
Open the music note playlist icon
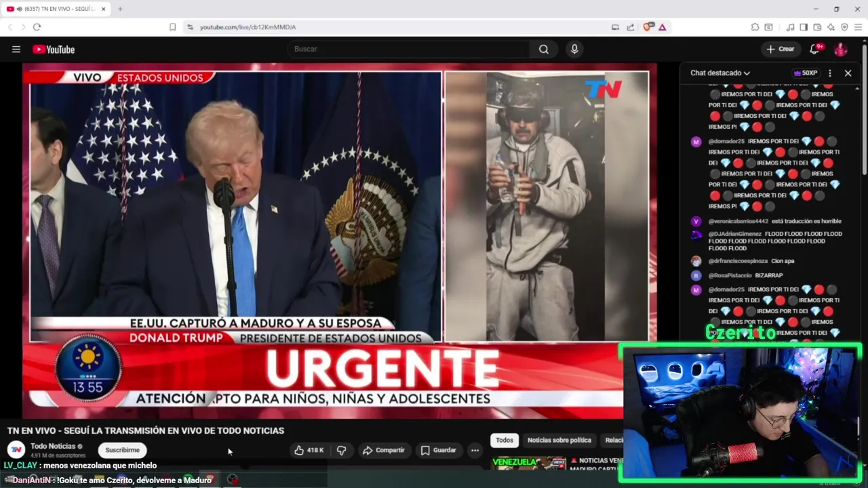(790, 27)
